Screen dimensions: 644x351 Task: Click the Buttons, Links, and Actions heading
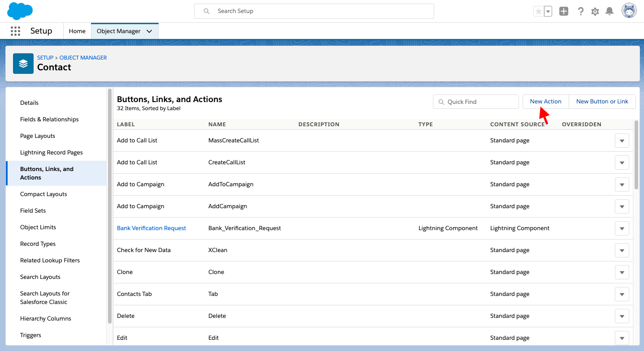[x=169, y=99]
